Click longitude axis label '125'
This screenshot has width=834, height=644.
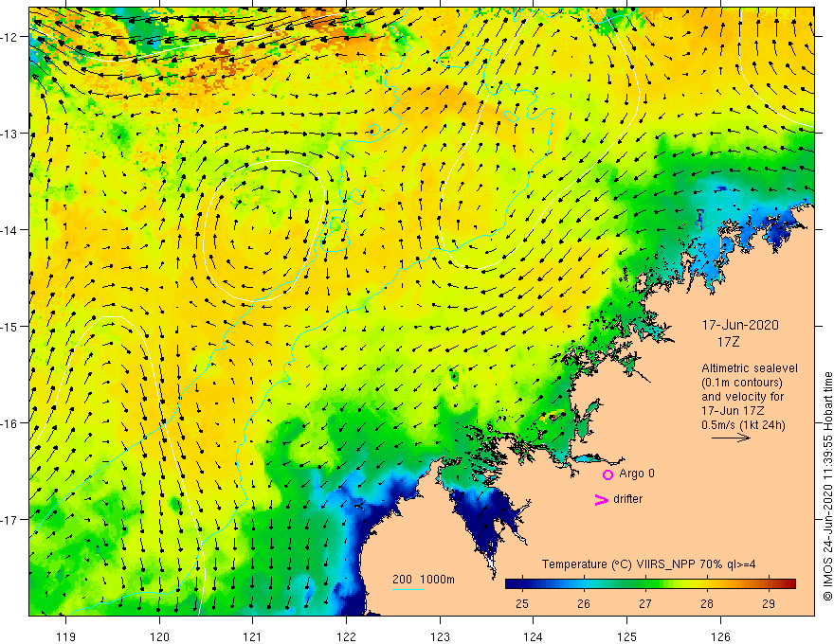(x=627, y=636)
